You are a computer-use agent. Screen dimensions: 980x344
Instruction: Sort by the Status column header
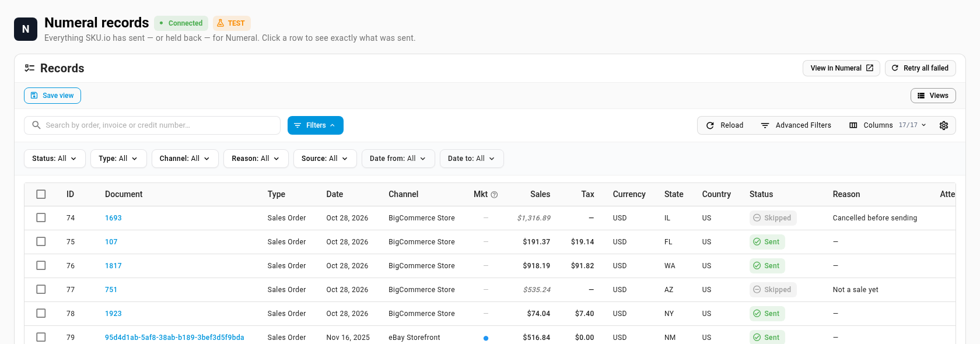(x=761, y=194)
